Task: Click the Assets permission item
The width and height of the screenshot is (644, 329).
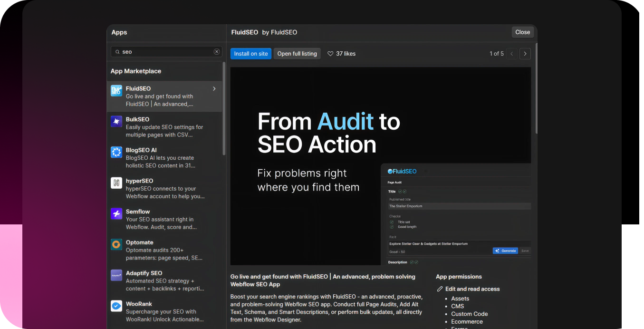Action: [x=460, y=299]
